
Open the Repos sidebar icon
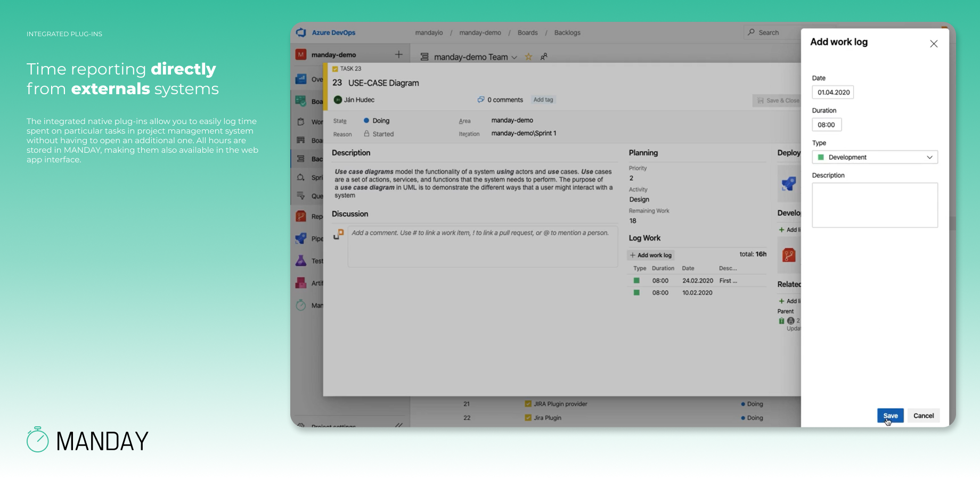tap(301, 216)
